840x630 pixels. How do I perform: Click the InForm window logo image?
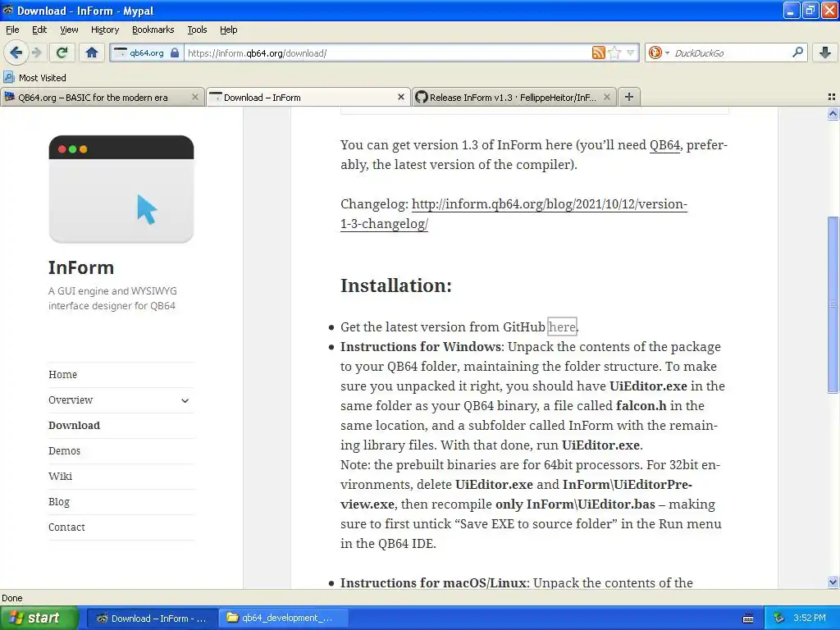point(121,189)
